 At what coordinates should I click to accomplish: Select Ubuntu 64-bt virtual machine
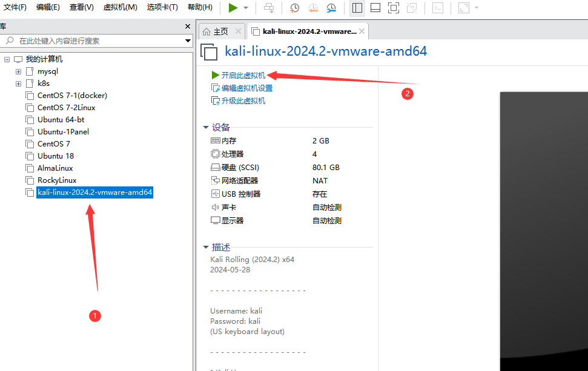[61, 120]
